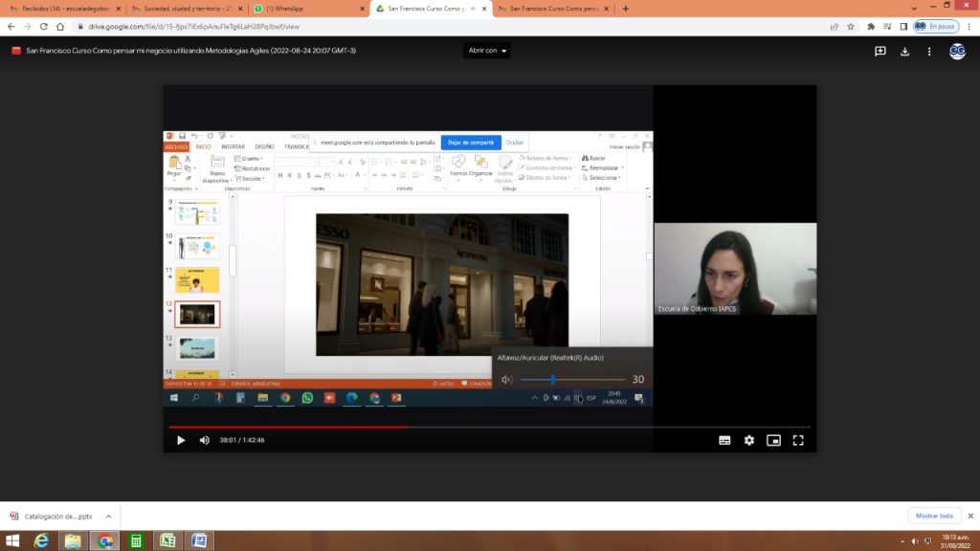Enable picture-in-picture mode

[773, 440]
